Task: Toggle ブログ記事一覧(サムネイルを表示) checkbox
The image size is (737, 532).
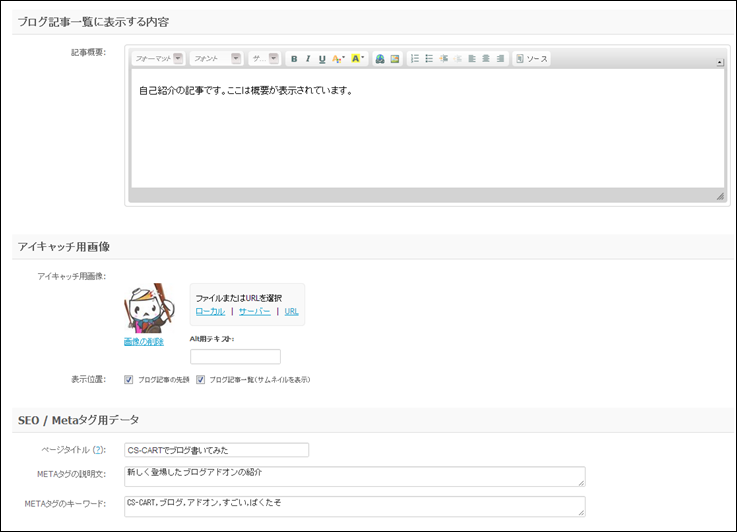Action: pyautogui.click(x=200, y=380)
